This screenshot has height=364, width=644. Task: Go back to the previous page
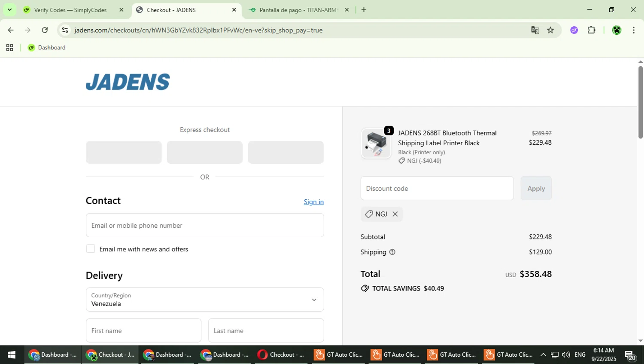(x=11, y=30)
